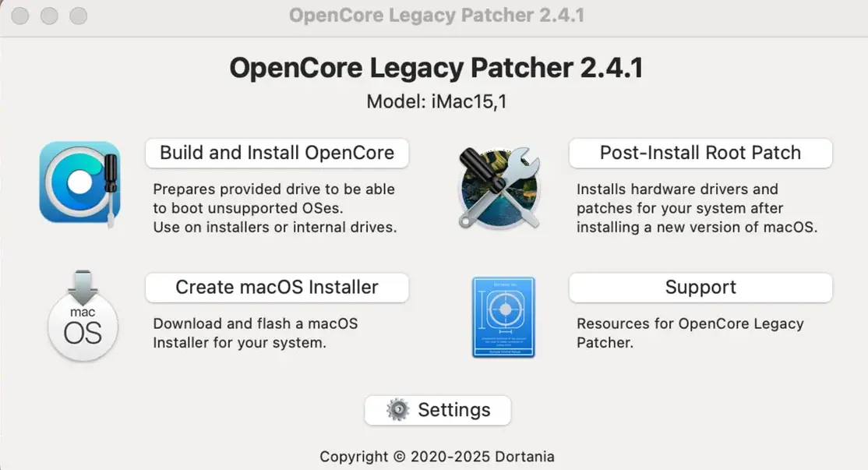Click the third title bar zoom button

coord(78,16)
